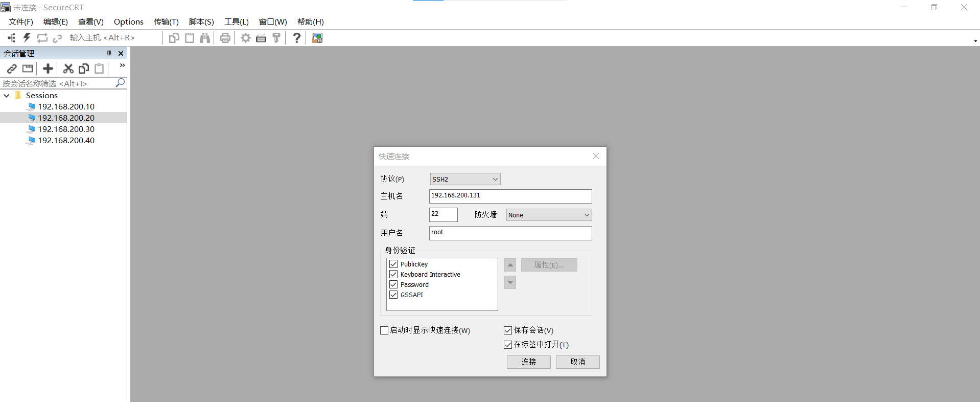
Task: Open the 脚本(S) menu
Action: pyautogui.click(x=201, y=22)
